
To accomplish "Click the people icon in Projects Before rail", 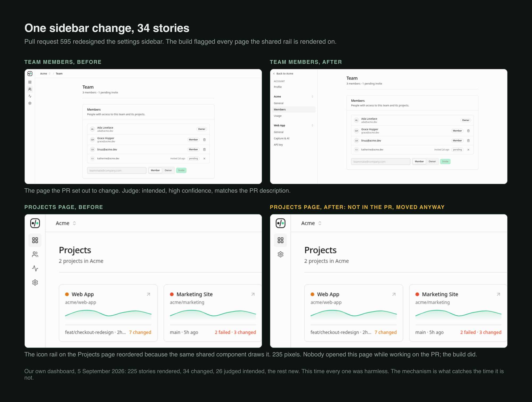I will pos(35,255).
